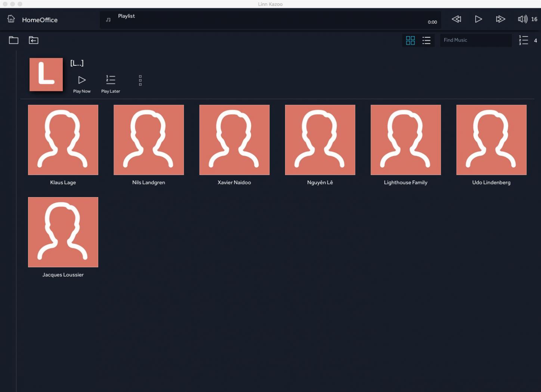Add L group with Play Later

pyautogui.click(x=111, y=84)
